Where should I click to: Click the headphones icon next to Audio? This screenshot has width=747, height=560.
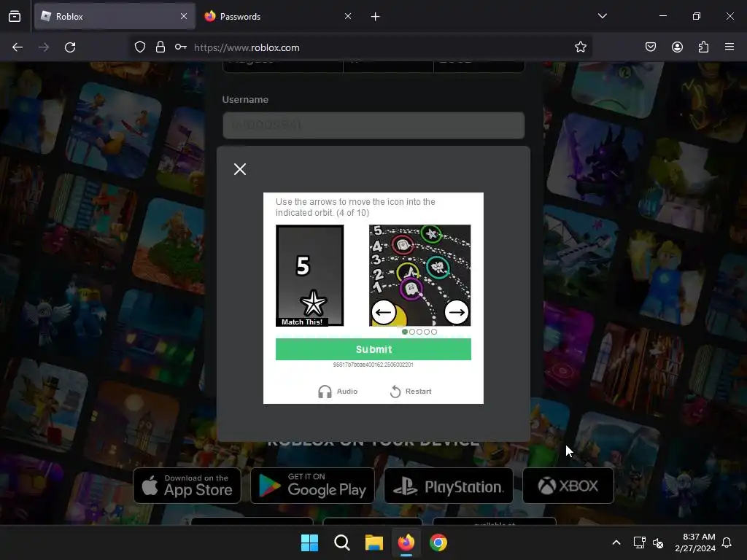pos(325,392)
